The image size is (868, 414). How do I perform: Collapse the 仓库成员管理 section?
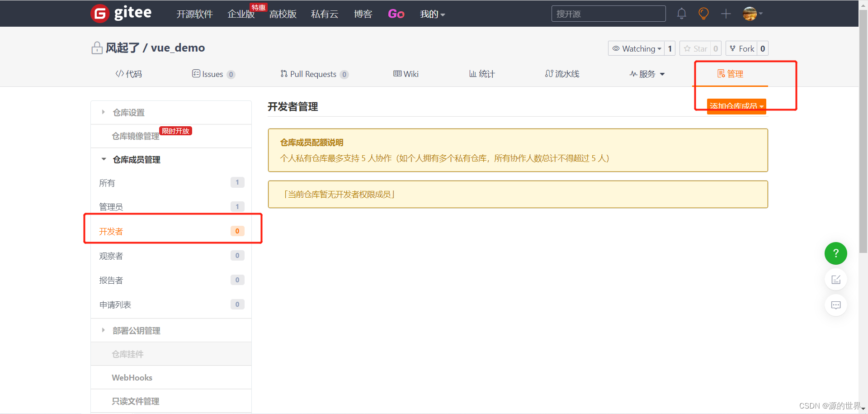(171, 159)
